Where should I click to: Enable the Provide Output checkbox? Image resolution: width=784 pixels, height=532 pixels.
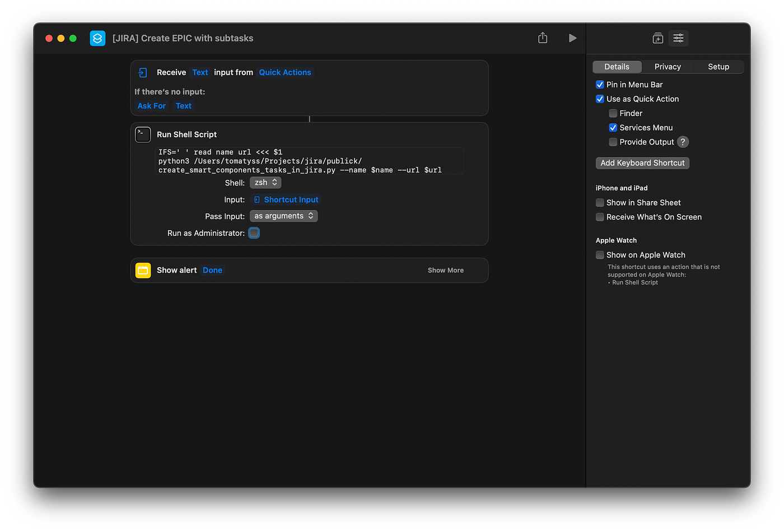tap(613, 142)
